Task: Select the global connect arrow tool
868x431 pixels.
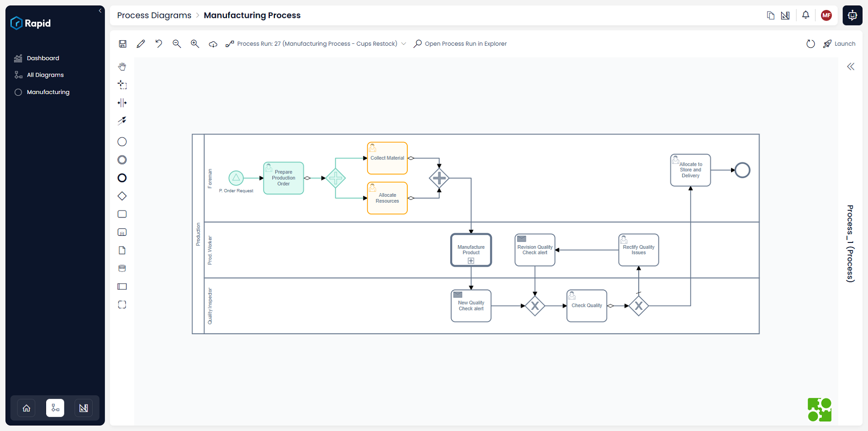Action: point(122,121)
